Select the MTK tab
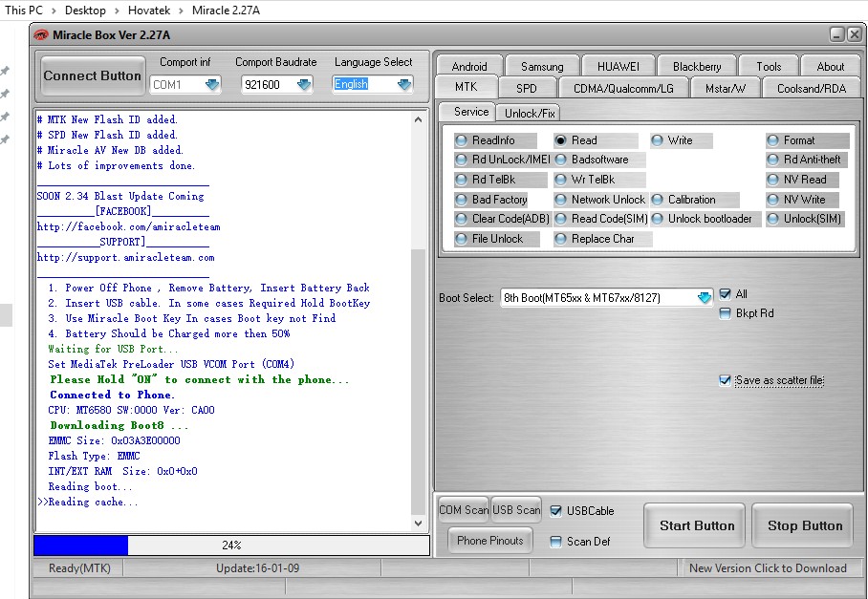 pos(467,87)
